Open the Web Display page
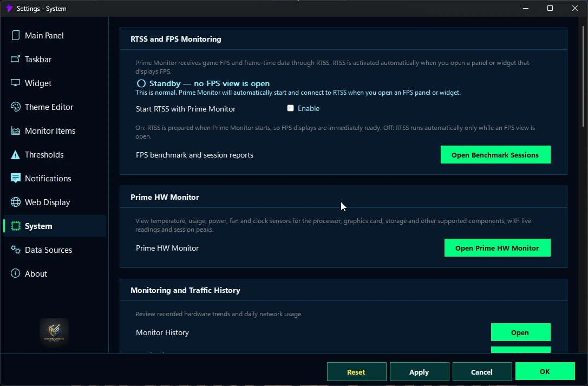 (x=55, y=202)
